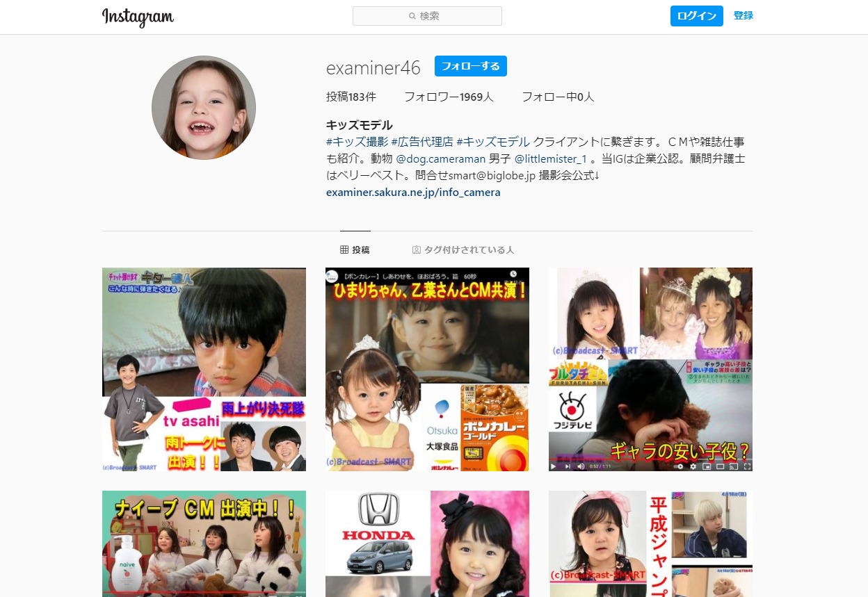Open the examiner46 profile picture
Viewport: 868px width, 597px height.
tap(204, 108)
